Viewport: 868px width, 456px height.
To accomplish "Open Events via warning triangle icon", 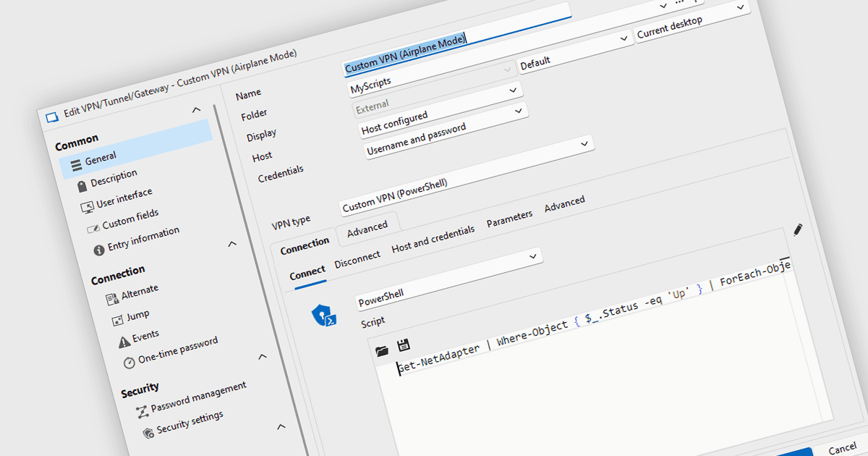I will click(123, 342).
